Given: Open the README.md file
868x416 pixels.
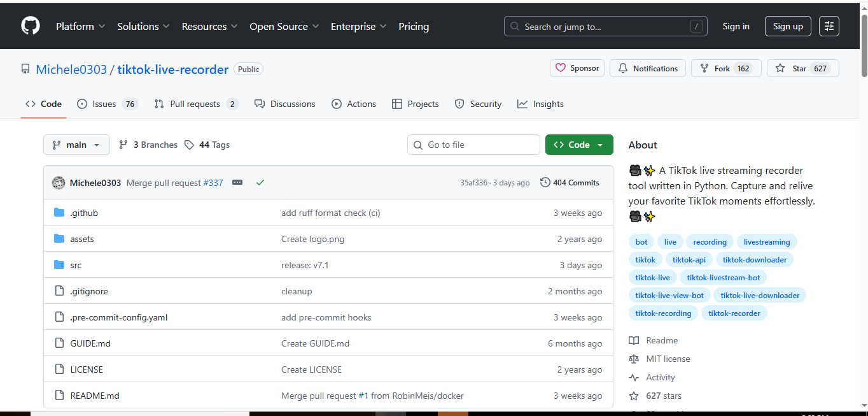Looking at the screenshot, I should click(x=95, y=396).
